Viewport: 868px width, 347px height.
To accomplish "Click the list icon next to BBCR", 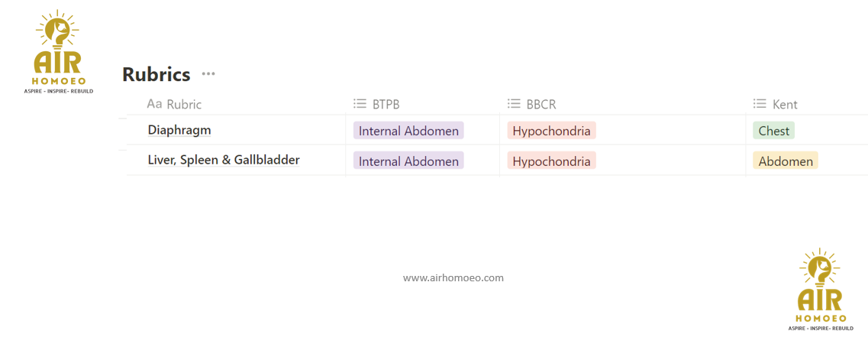I will pos(514,104).
